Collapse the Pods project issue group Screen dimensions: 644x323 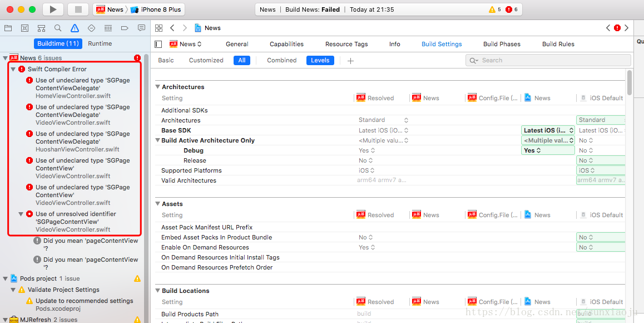tap(5, 278)
